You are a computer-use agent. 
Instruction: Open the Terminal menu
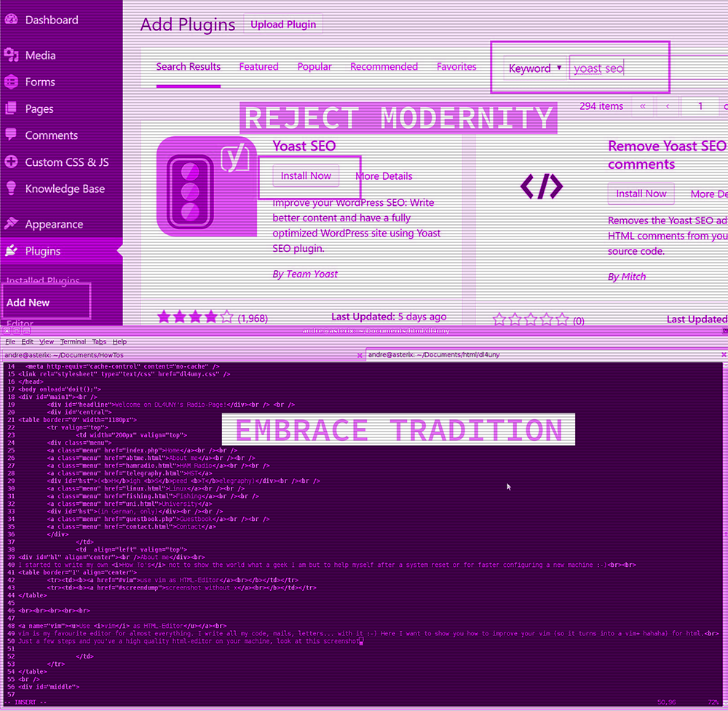tap(73, 342)
